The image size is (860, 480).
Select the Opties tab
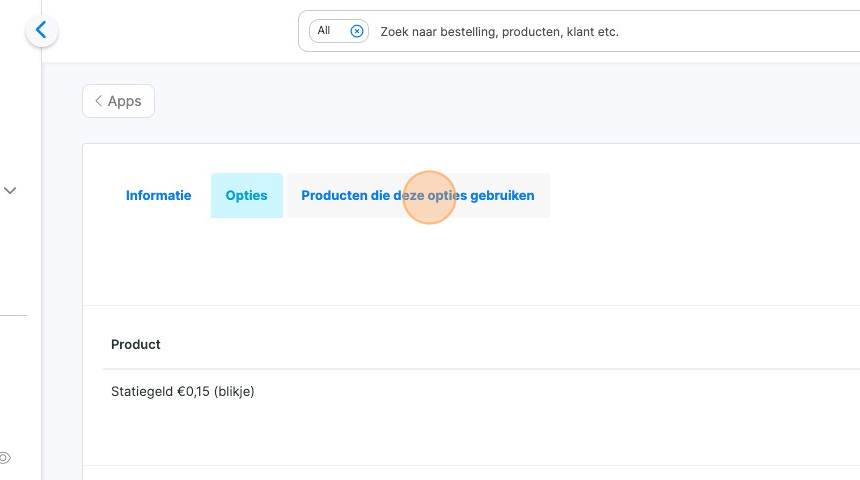(x=247, y=196)
